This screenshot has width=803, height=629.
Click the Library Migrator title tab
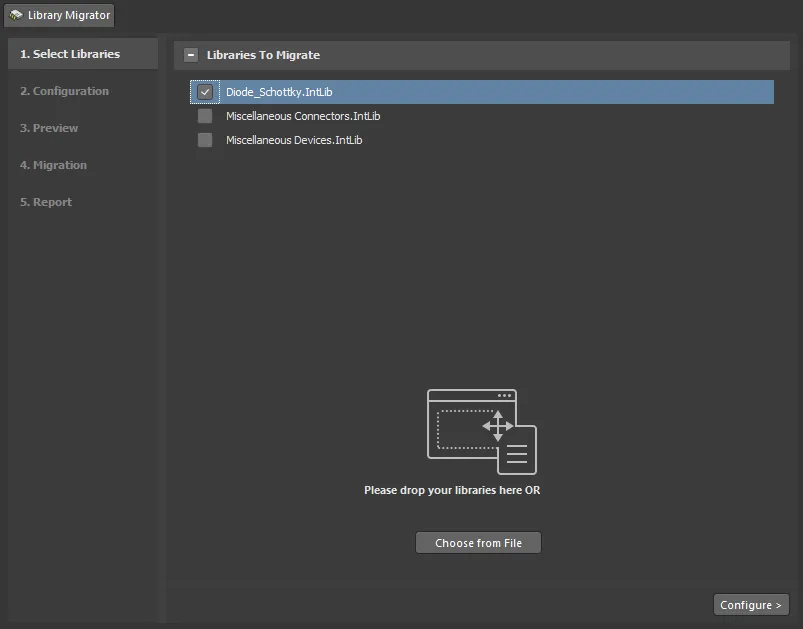point(59,15)
